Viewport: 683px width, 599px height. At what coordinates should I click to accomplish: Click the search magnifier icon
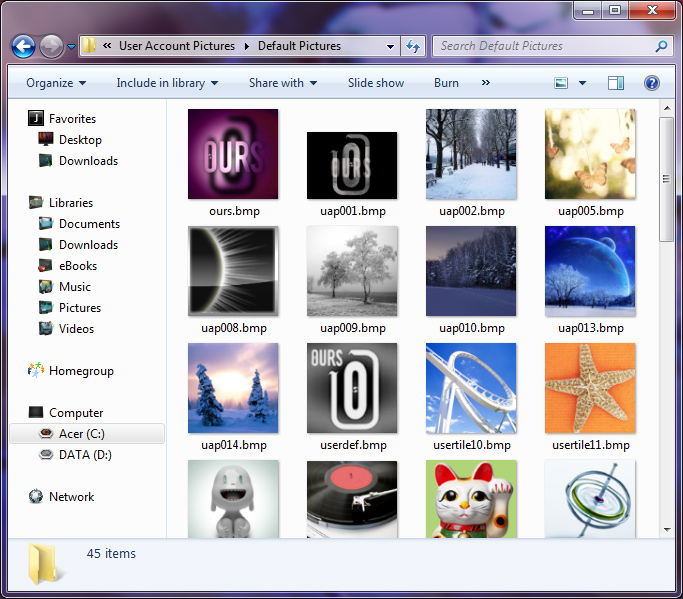coord(661,46)
